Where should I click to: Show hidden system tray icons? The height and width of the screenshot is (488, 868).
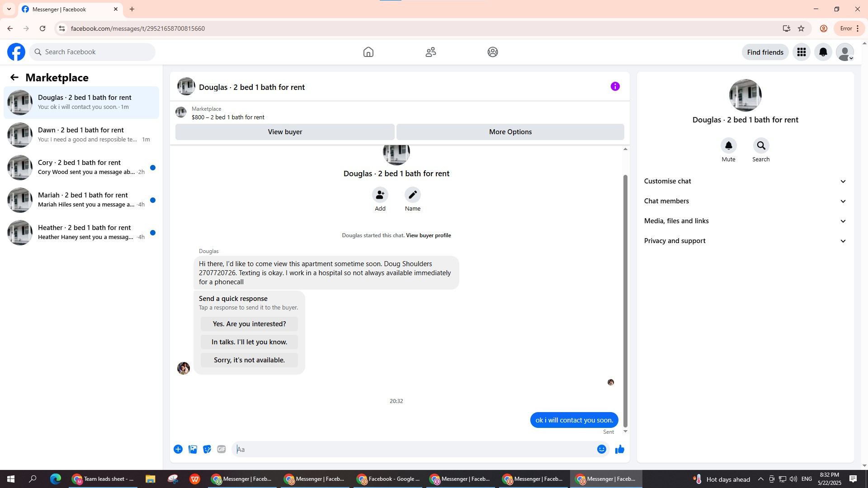pyautogui.click(x=760, y=479)
